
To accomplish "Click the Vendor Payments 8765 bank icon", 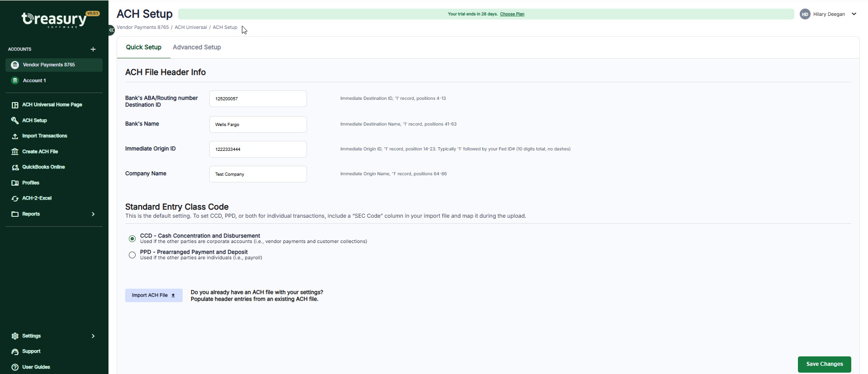I will click(x=15, y=65).
